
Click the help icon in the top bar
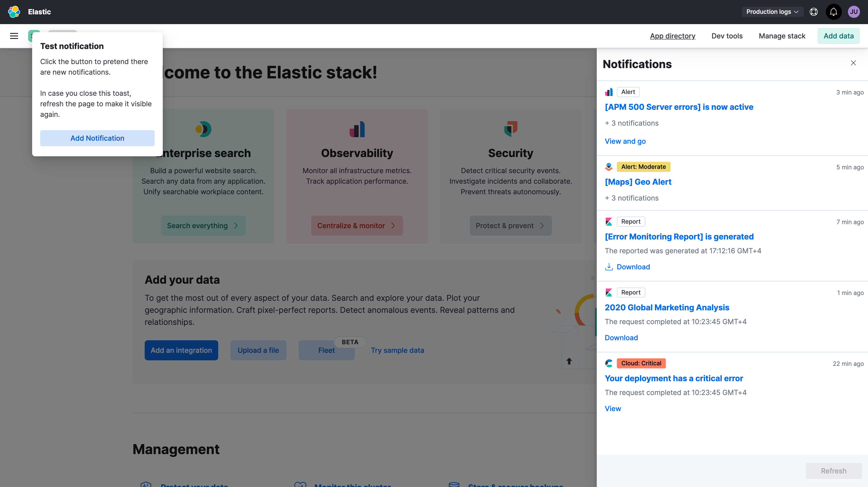(x=814, y=12)
